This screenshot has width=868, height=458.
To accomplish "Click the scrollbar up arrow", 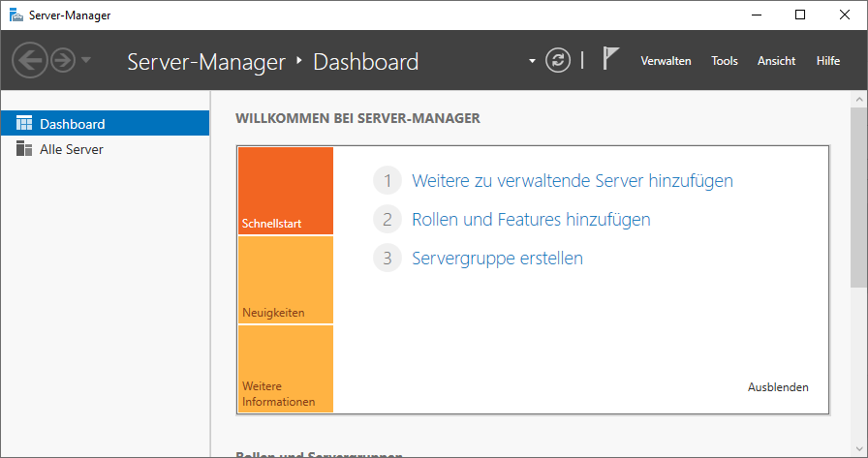I will coord(859,100).
